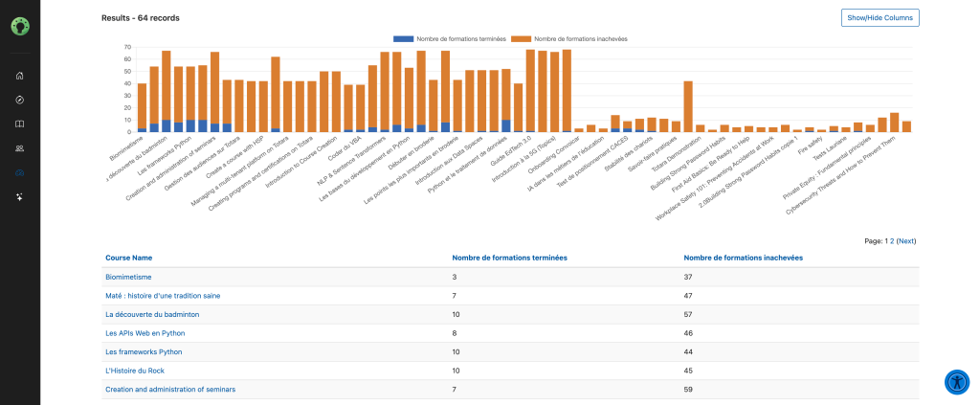Click the green lightbulb site logo
980x405 pixels.
click(20, 26)
